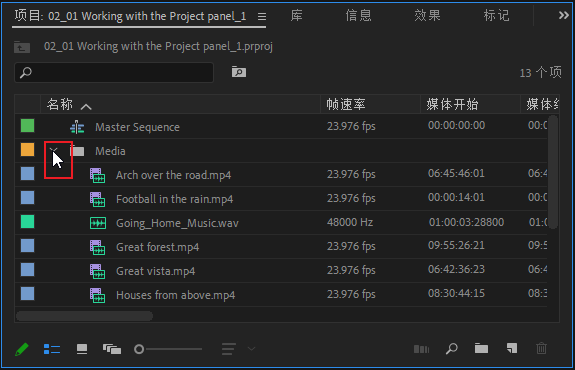Click the Football in the rain.mp4 clip icon
This screenshot has width=575, height=370.
[98, 199]
